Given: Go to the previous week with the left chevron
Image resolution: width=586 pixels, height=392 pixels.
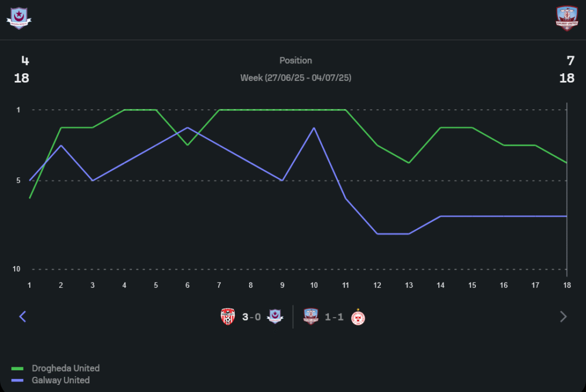Looking at the screenshot, I should coord(23,317).
